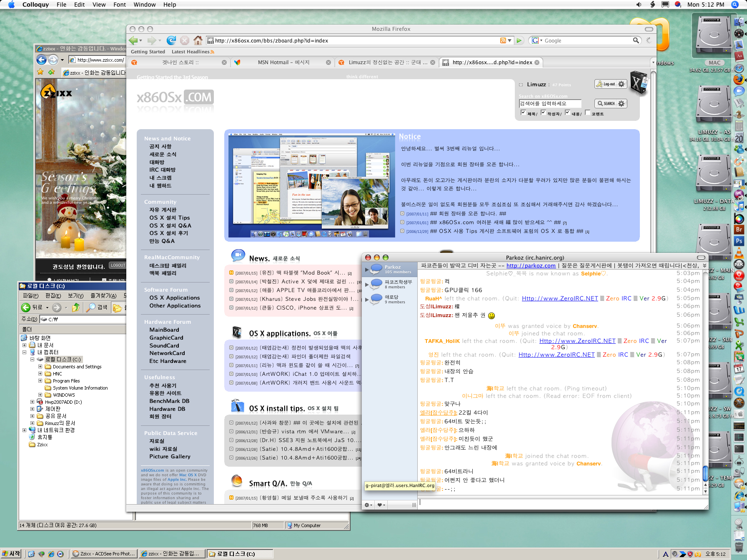Screen dimensions: 747x560
Task: Click the green Go arrow in Firefox
Action: pos(519,40)
